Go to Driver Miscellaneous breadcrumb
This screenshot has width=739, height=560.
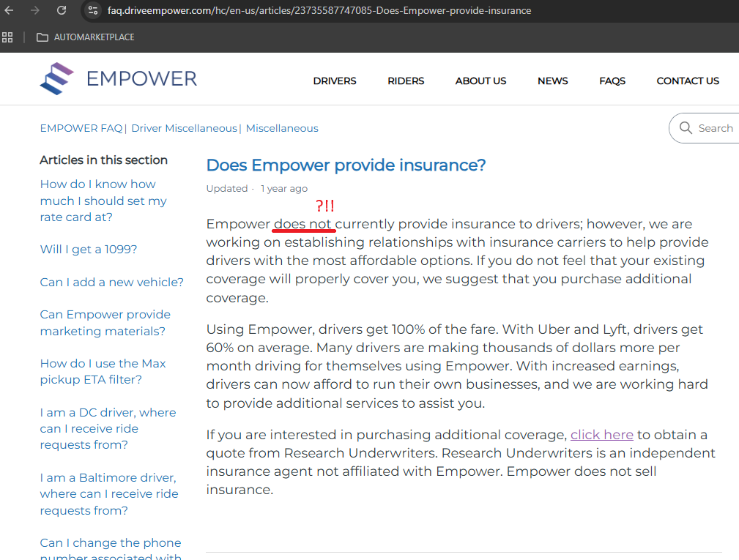coord(185,128)
